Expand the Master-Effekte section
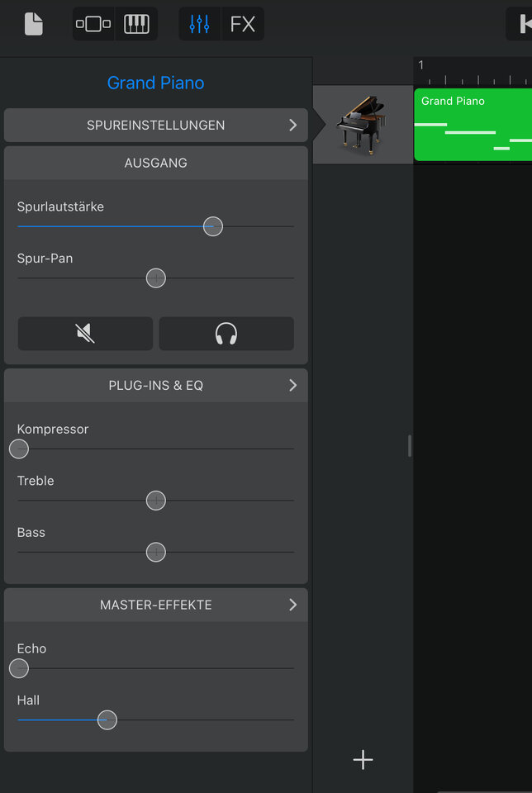The width and height of the screenshot is (532, 793). [156, 605]
